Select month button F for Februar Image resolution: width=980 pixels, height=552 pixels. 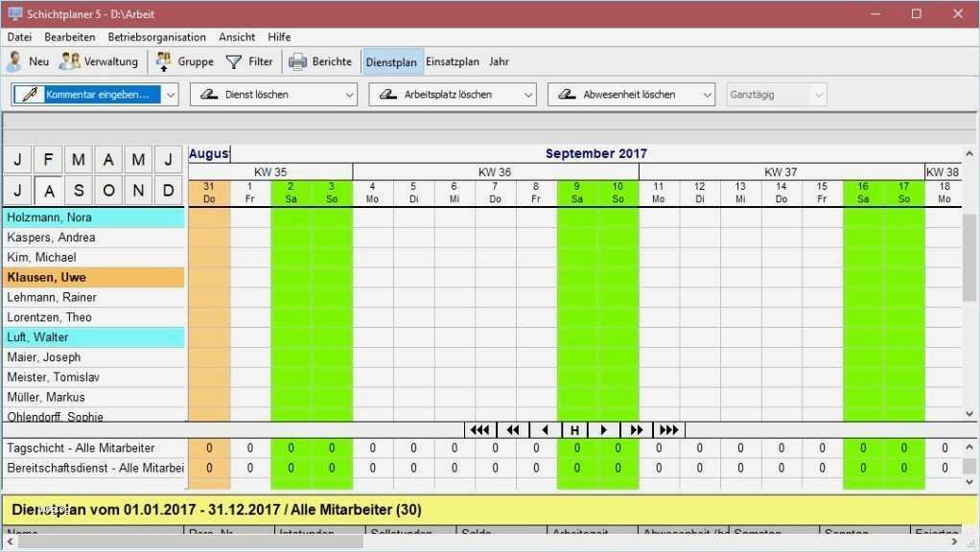pyautogui.click(x=47, y=158)
